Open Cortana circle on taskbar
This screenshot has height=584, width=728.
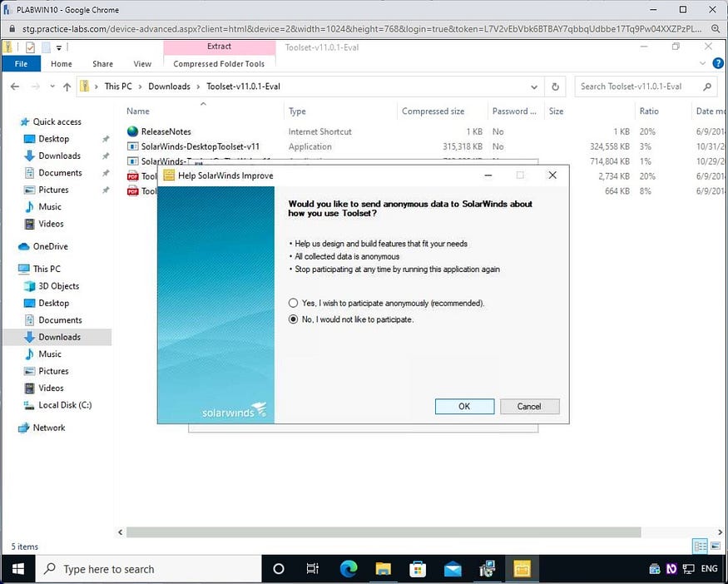coord(279,569)
